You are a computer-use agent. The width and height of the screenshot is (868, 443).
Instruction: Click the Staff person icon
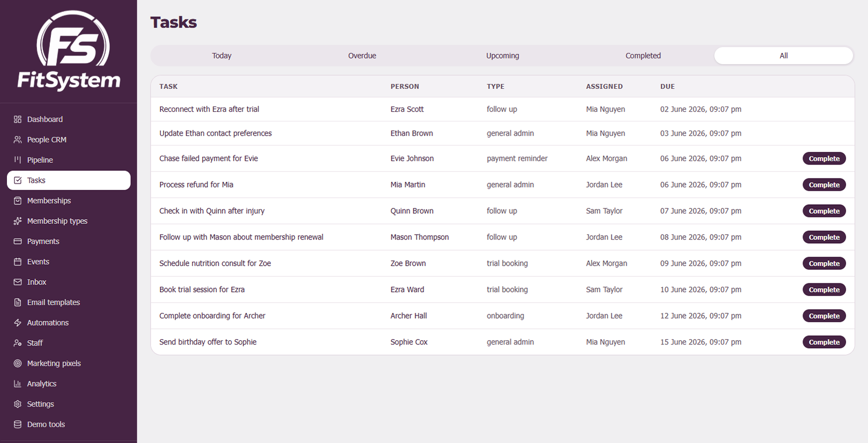tap(18, 343)
